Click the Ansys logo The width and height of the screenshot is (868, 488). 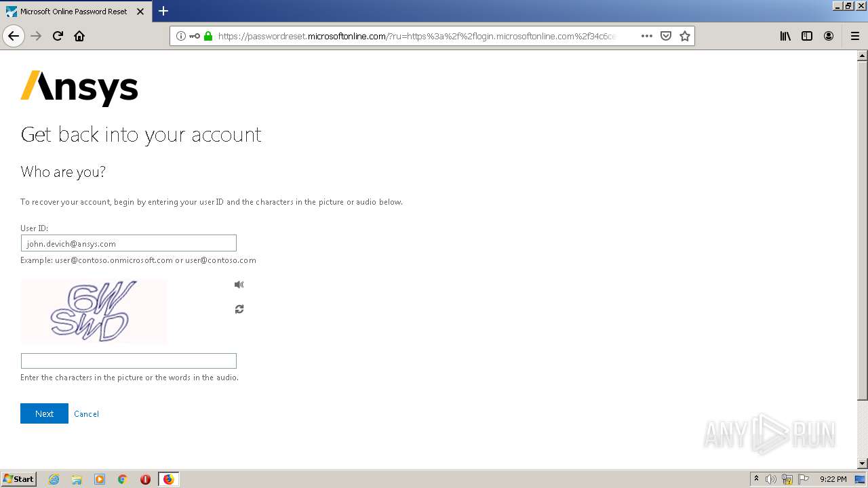click(79, 88)
